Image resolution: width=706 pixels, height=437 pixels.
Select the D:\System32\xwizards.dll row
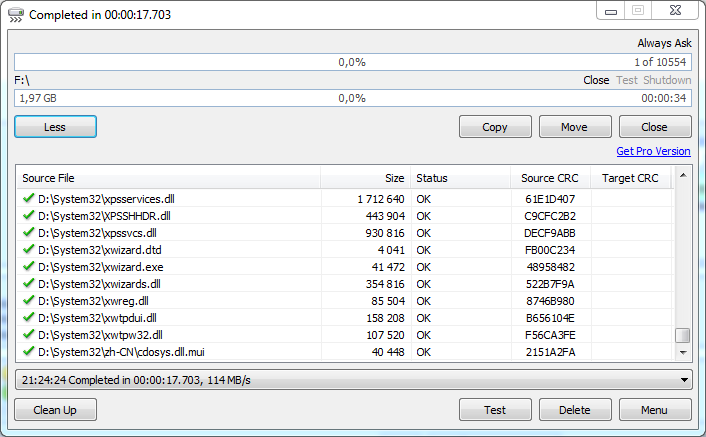point(344,284)
